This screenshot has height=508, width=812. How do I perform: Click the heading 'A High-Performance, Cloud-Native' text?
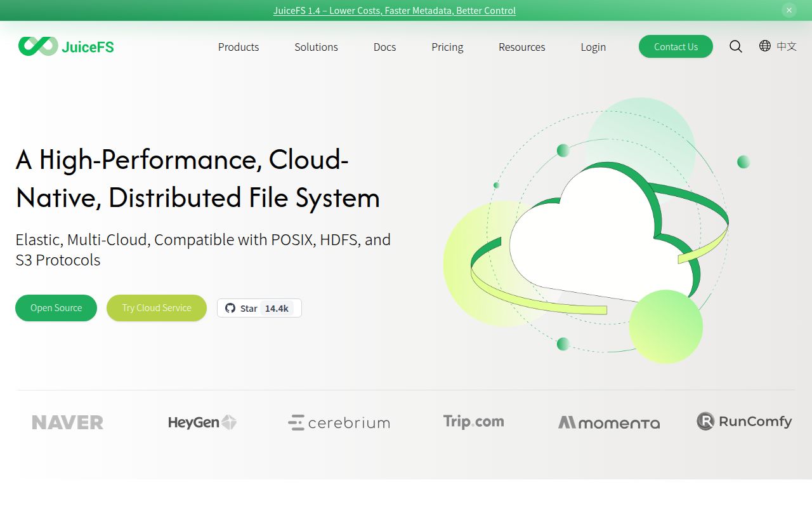click(x=197, y=178)
